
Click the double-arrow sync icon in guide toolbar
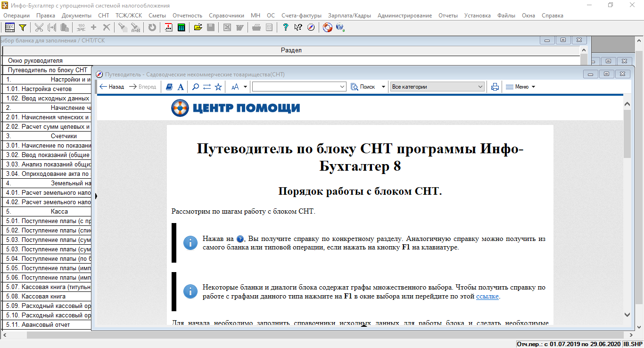207,87
